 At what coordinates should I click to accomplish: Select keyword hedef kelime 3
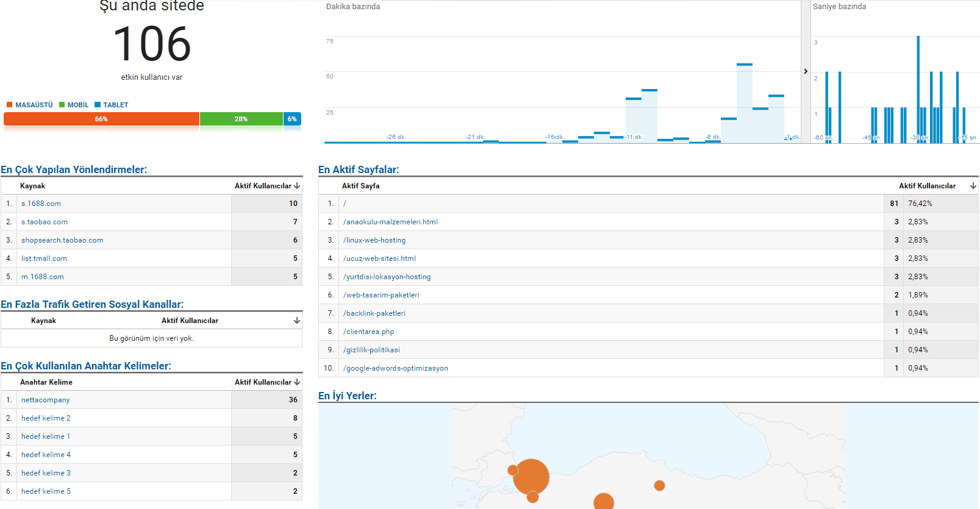[x=46, y=473]
